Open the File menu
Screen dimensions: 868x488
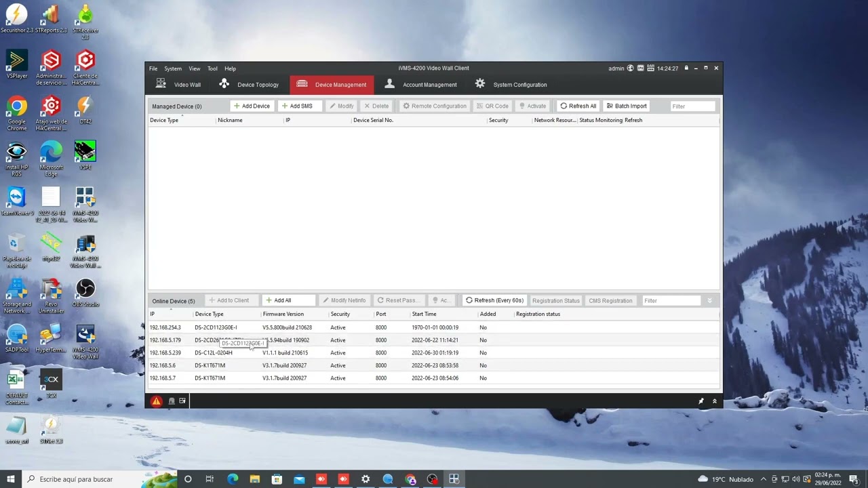(153, 68)
